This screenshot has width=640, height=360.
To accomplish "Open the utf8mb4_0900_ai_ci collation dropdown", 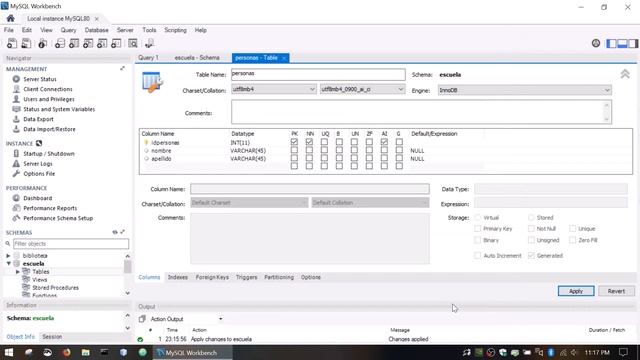I will (x=362, y=89).
